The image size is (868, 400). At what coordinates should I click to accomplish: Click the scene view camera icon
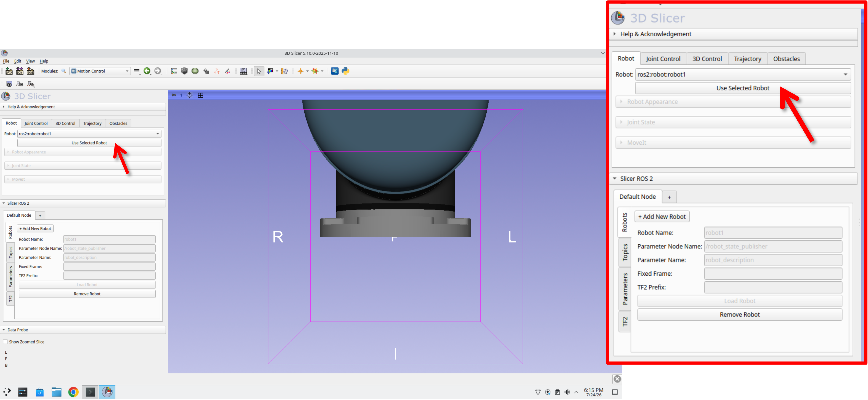(20, 84)
